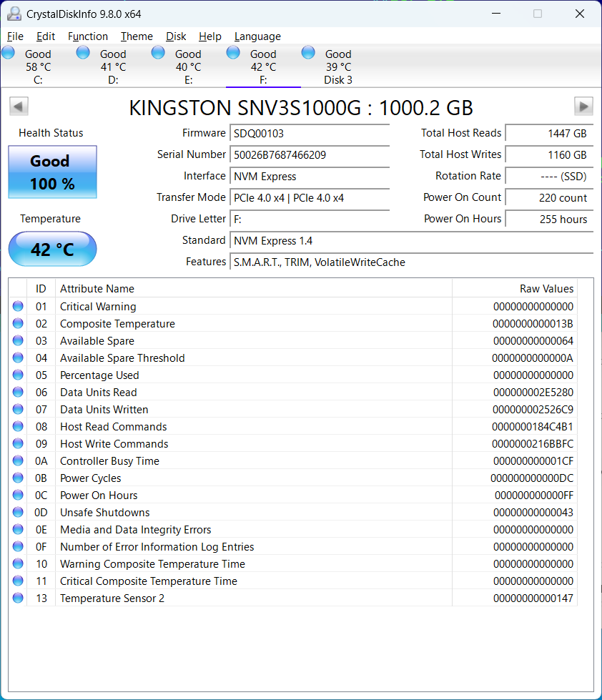This screenshot has height=700, width=602.
Task: Open the Theme menu
Action: [x=137, y=36]
